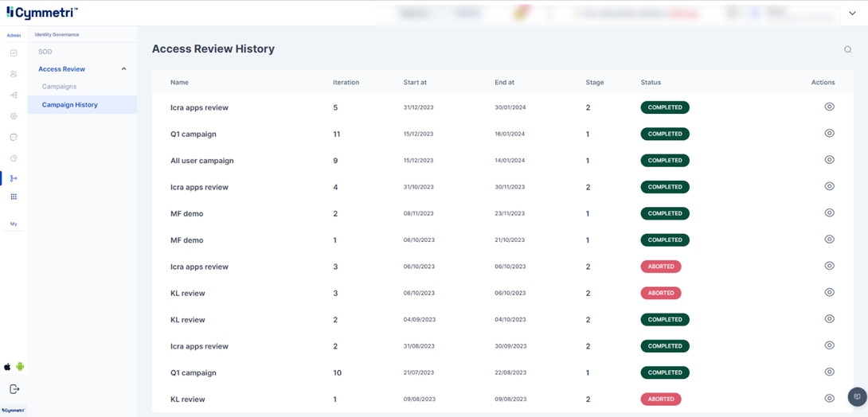The width and height of the screenshot is (868, 417).
Task: Select Campaign History in the sidebar
Action: click(x=70, y=105)
